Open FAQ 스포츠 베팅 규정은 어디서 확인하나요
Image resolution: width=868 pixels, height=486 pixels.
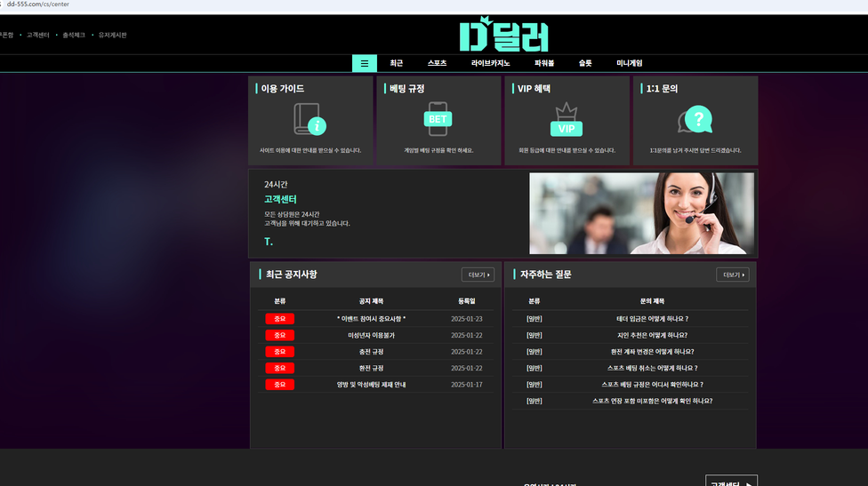[x=652, y=385]
